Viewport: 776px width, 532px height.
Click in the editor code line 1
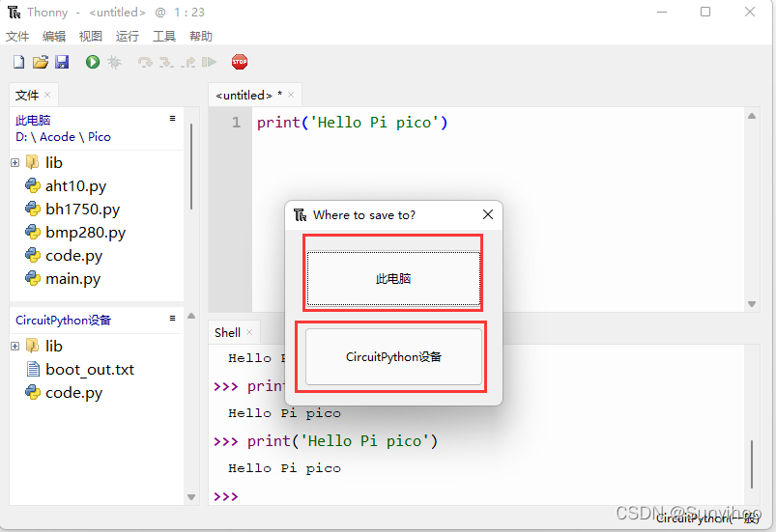click(353, 122)
